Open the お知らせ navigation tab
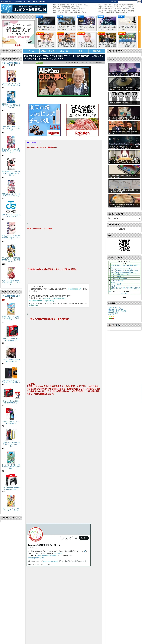The height and width of the screenshot is (644, 142). [97, 51]
